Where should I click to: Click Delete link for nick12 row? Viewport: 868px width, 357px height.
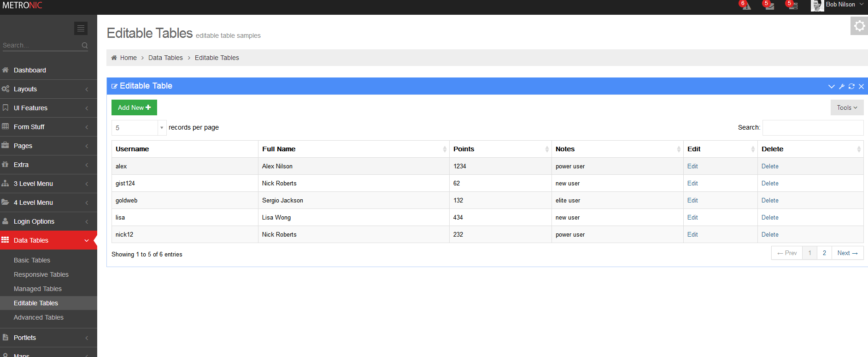(770, 234)
